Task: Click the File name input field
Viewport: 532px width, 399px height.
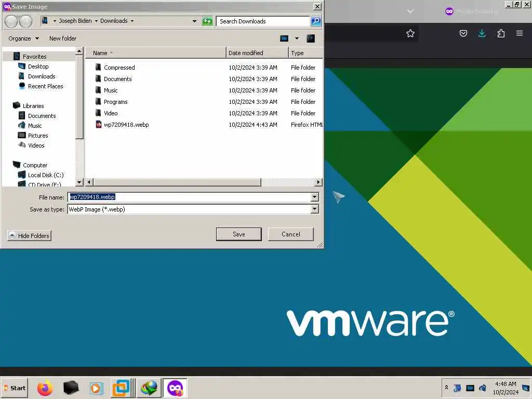Action: (189, 197)
